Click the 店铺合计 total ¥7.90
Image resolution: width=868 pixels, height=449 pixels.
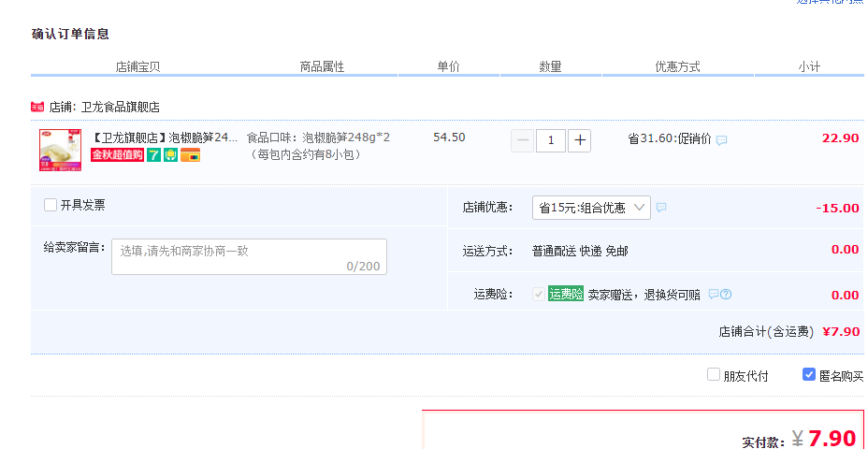click(x=841, y=332)
